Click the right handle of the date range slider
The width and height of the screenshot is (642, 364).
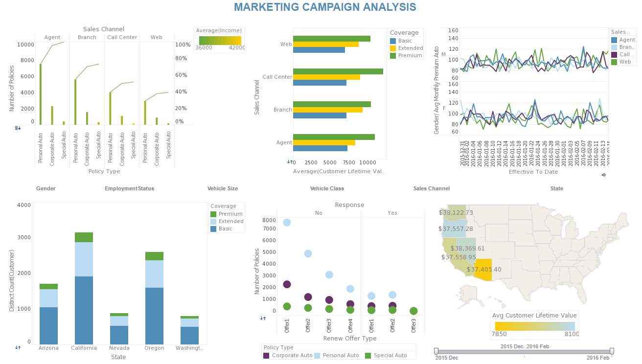click(x=612, y=351)
